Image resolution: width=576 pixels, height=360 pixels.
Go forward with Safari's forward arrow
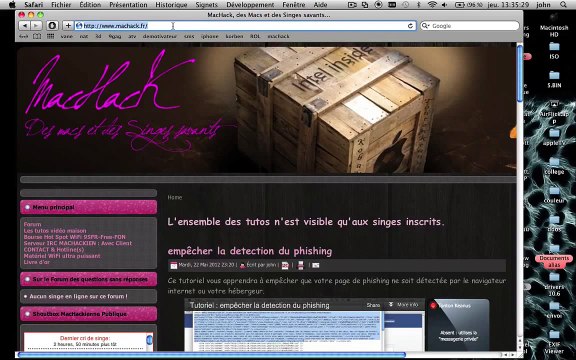point(36,26)
